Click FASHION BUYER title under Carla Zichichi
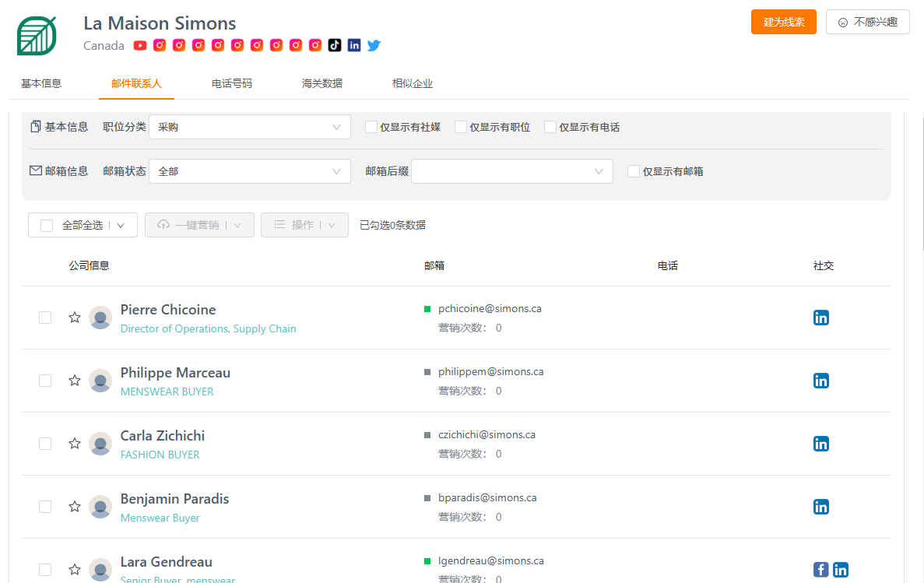Viewport: 924px width, 583px height. (160, 455)
